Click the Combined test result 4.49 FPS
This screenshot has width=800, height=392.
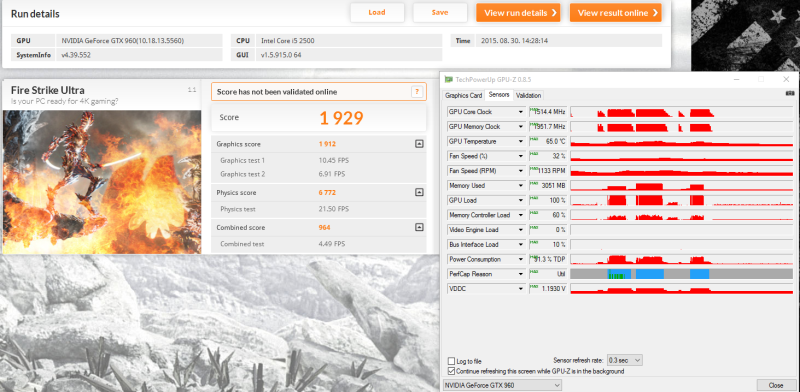(332, 244)
